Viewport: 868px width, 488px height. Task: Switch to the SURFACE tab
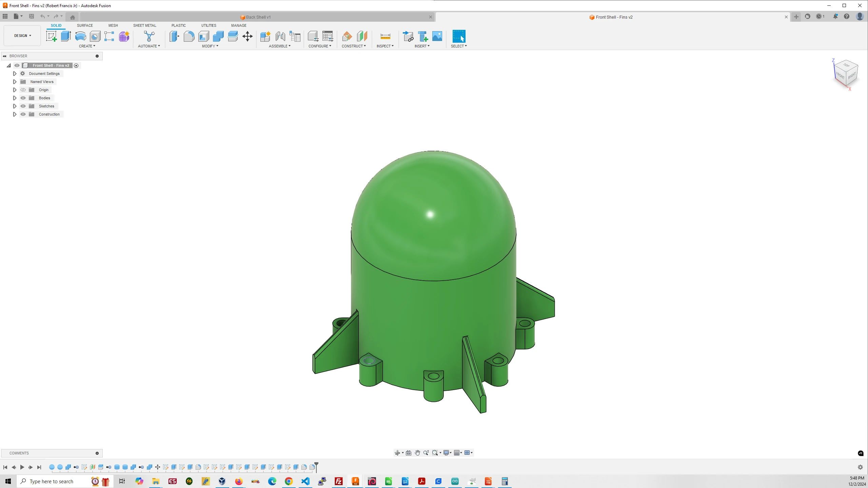[x=85, y=25]
